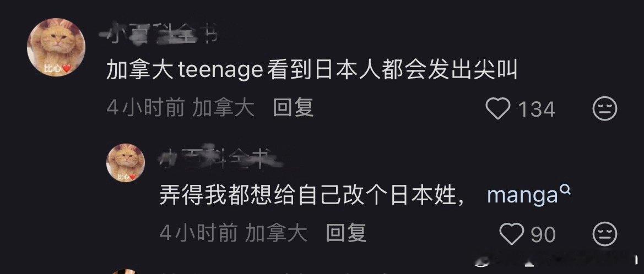The width and height of the screenshot is (644, 274).
Task: Reply to the 加拿大 teenage comment
Action: pyautogui.click(x=293, y=108)
